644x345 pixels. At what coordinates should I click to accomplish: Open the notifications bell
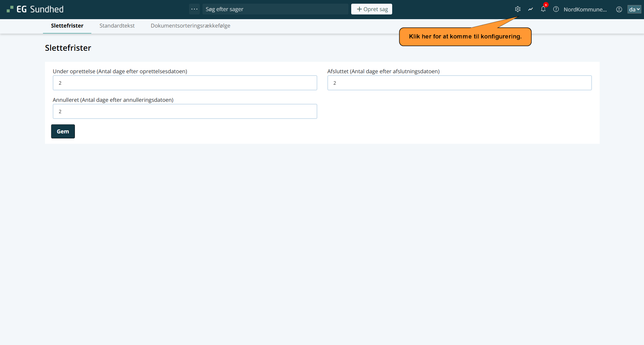coord(543,9)
